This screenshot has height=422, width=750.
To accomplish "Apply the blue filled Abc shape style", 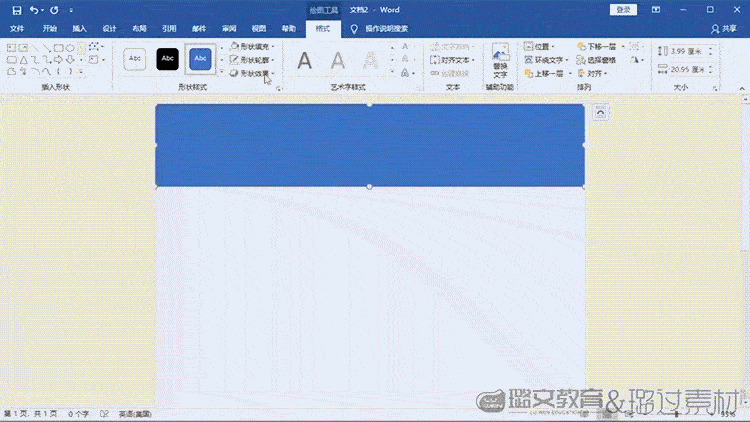I will (x=200, y=59).
